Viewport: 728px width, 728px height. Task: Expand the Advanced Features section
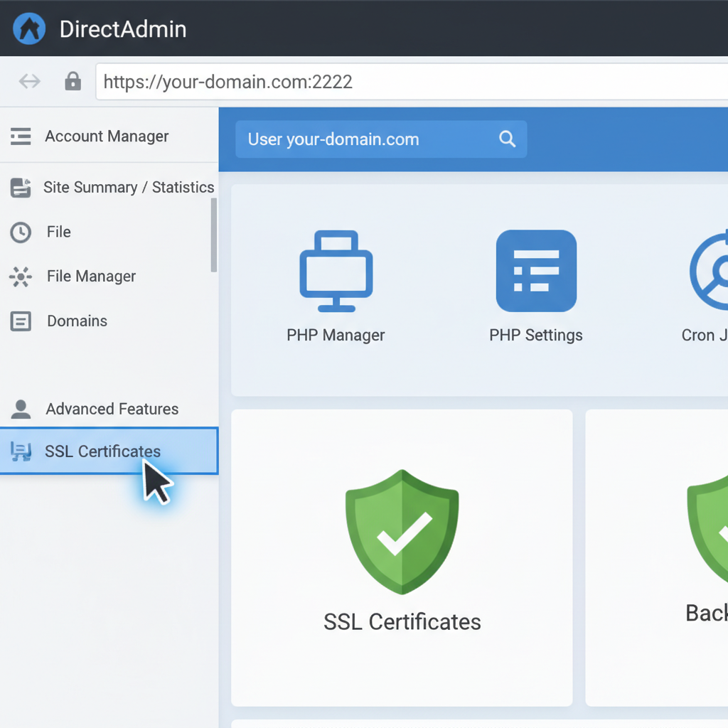112,409
